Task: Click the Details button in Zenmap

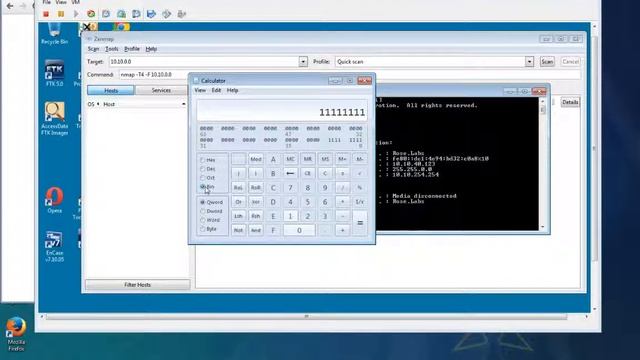Action: pos(570,102)
